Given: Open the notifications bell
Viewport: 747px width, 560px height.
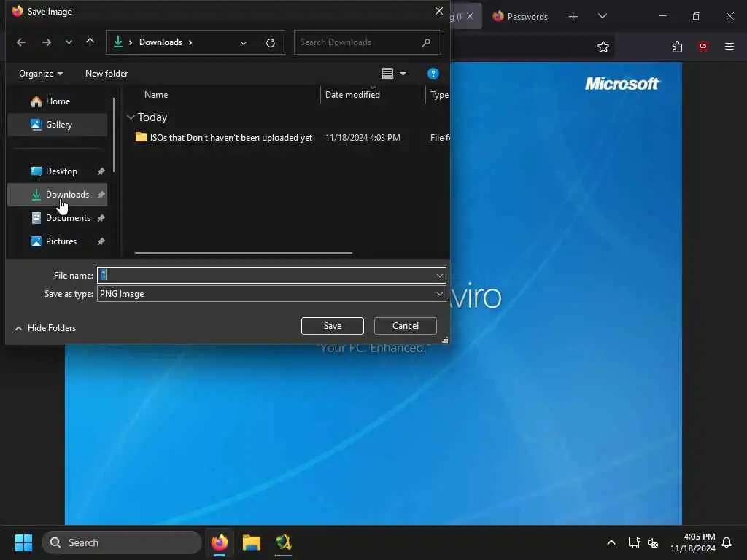Looking at the screenshot, I should tap(727, 542).
